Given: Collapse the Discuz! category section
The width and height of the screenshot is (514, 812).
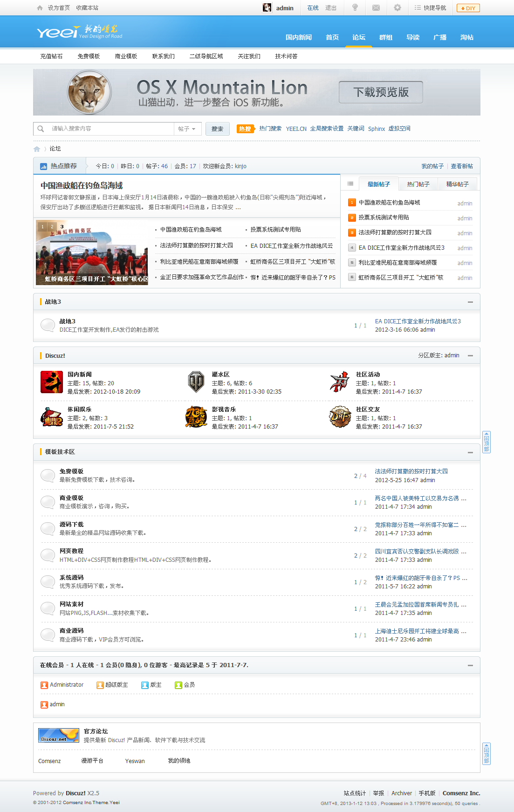Looking at the screenshot, I should (470, 355).
